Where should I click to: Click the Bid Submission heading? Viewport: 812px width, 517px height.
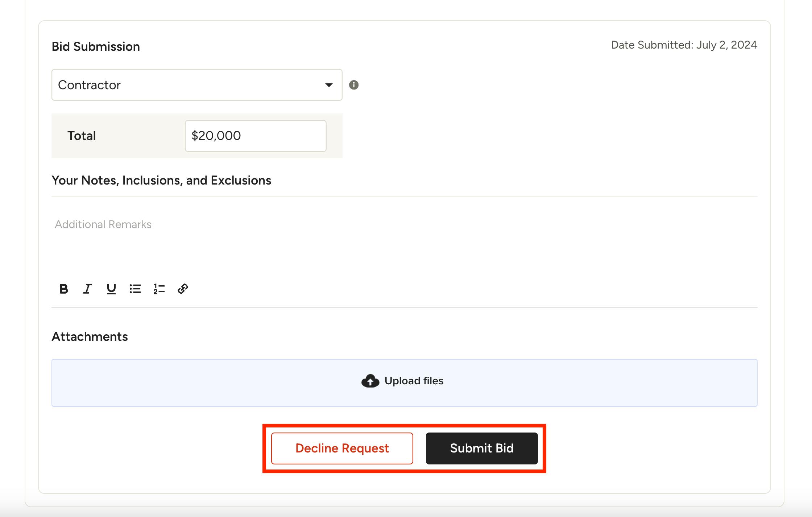pyautogui.click(x=96, y=47)
